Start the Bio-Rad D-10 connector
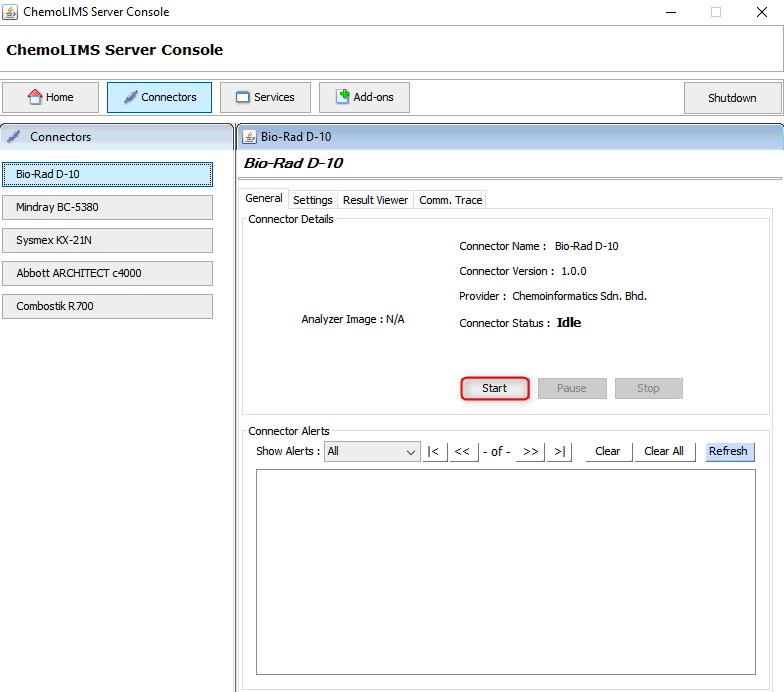Screen dimensions: 784x692 [494, 388]
